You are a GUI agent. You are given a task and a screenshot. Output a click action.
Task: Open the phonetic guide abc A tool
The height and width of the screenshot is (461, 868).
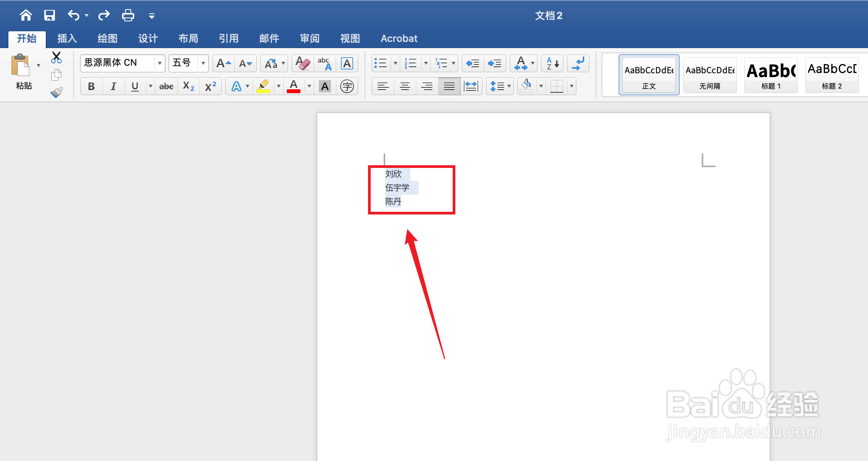tap(325, 63)
